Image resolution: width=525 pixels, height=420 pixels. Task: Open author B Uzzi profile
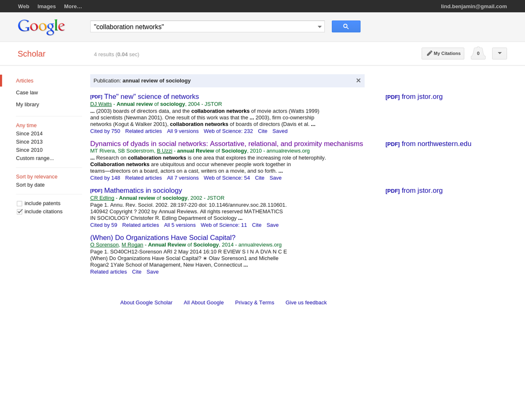(x=164, y=151)
